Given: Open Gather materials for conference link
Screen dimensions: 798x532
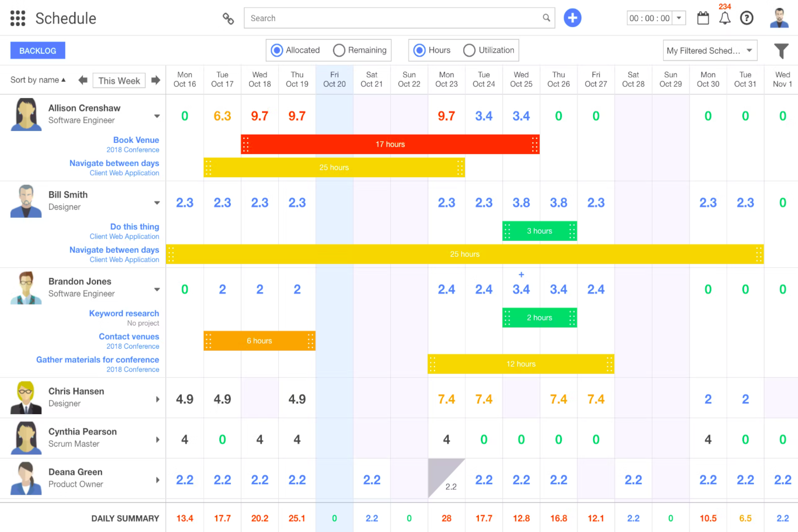Looking at the screenshot, I should pyautogui.click(x=98, y=360).
